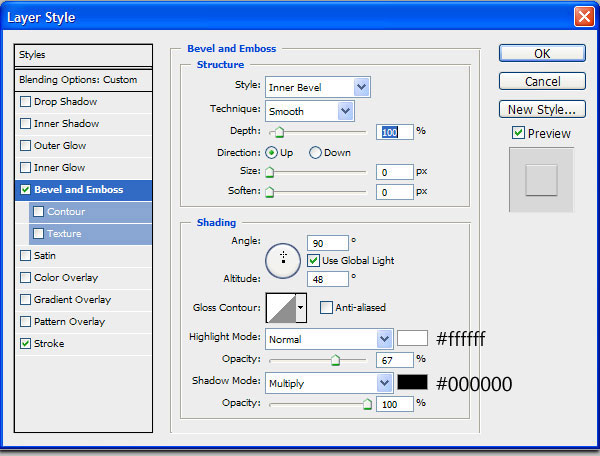Screen dimensions: 600x456
Task: Open the Technique dropdown showing Smooth
Action: tap(310, 111)
